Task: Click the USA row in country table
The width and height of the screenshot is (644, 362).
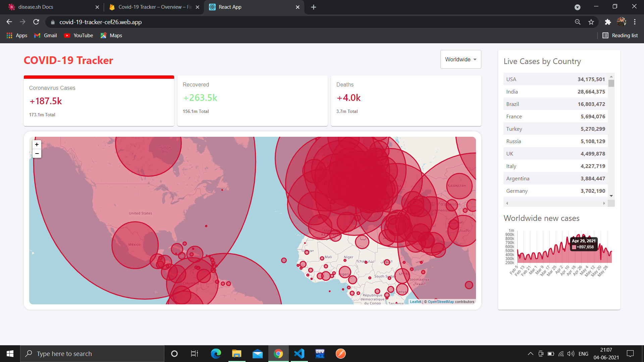Action: click(556, 79)
